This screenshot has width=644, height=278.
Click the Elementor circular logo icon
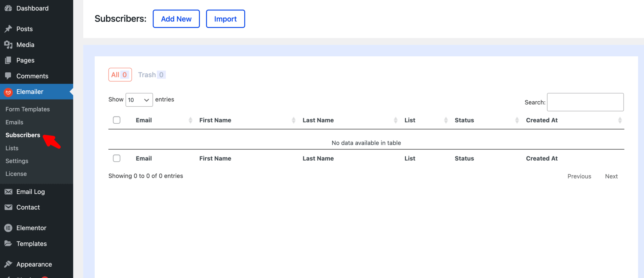8,228
